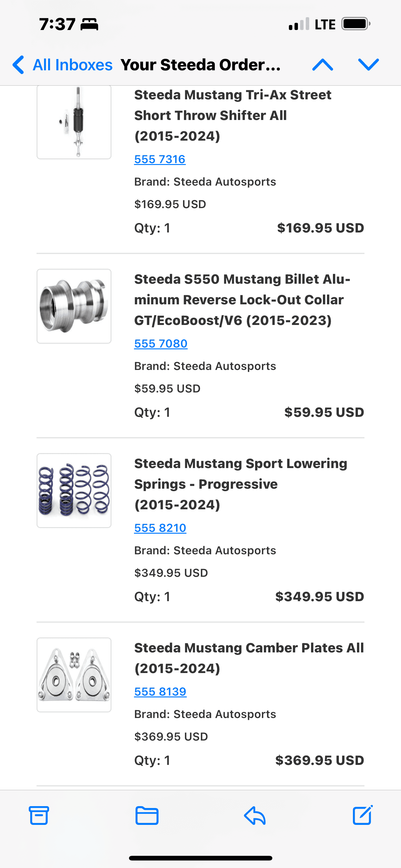Open the move-to-folder icon
401x868 pixels.
147,816
